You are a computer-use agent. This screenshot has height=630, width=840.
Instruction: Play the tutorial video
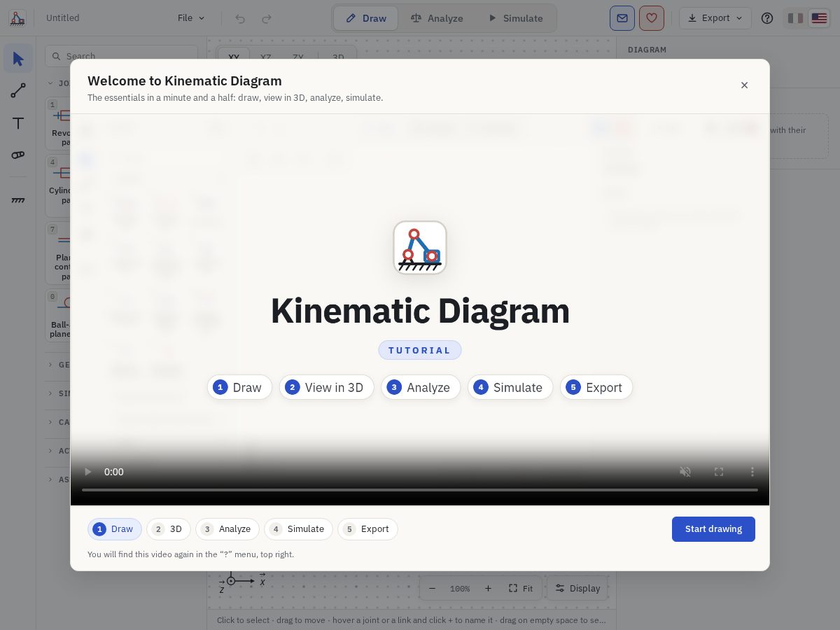(x=87, y=472)
